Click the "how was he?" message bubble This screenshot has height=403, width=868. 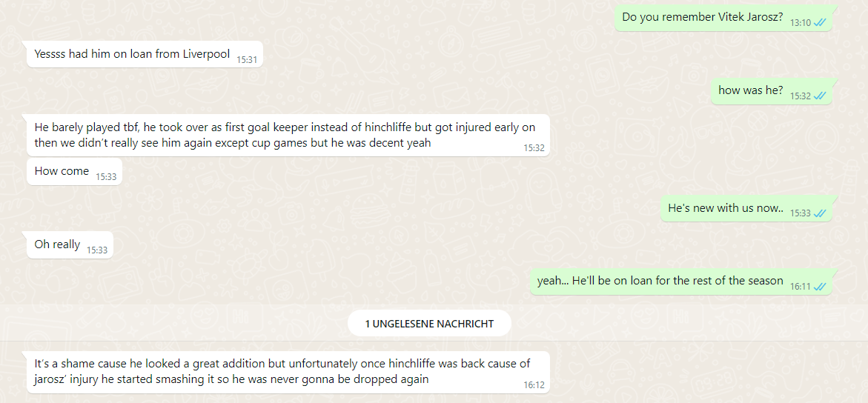pyautogui.click(x=771, y=91)
